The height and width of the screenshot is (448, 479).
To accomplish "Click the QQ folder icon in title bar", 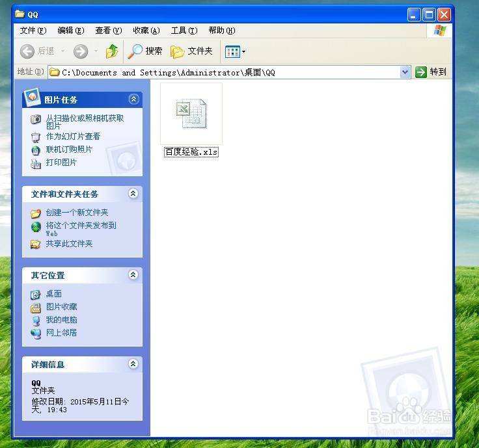I will click(x=20, y=14).
